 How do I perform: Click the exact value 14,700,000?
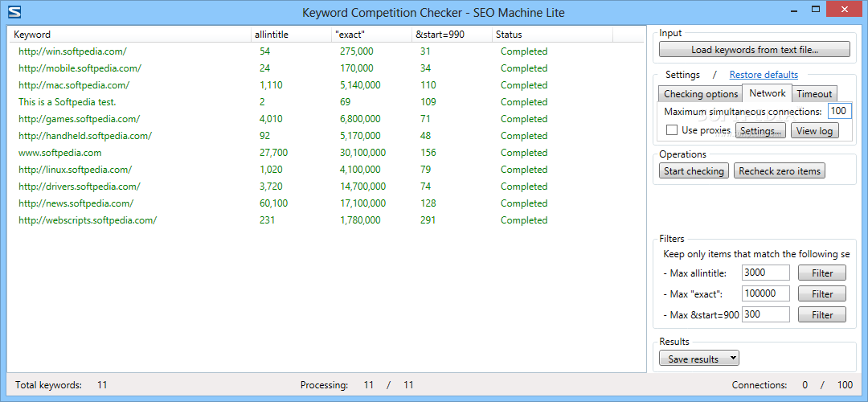(x=362, y=187)
